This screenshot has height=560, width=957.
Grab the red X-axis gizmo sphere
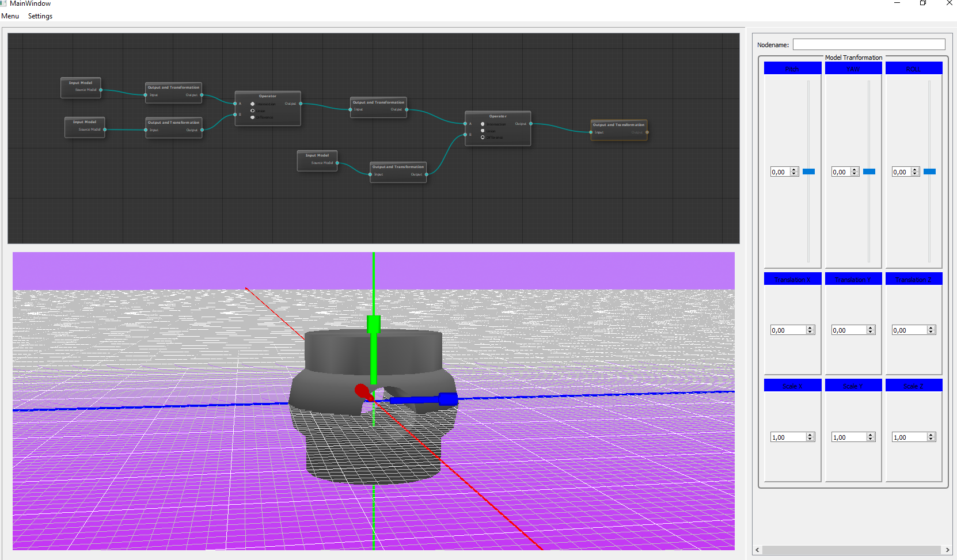click(x=362, y=391)
